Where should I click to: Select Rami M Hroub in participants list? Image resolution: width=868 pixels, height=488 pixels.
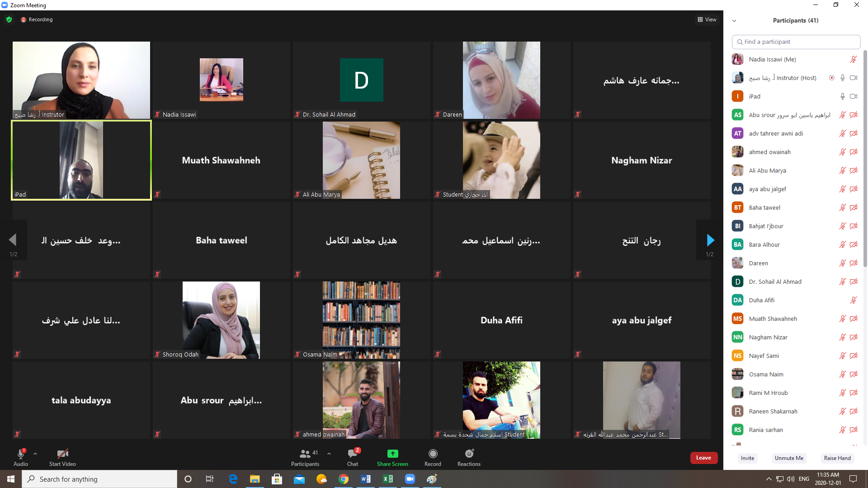796,393
